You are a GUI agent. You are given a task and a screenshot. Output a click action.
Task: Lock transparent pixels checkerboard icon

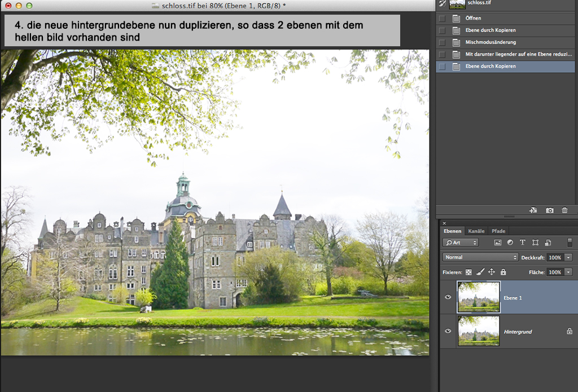tap(468, 272)
